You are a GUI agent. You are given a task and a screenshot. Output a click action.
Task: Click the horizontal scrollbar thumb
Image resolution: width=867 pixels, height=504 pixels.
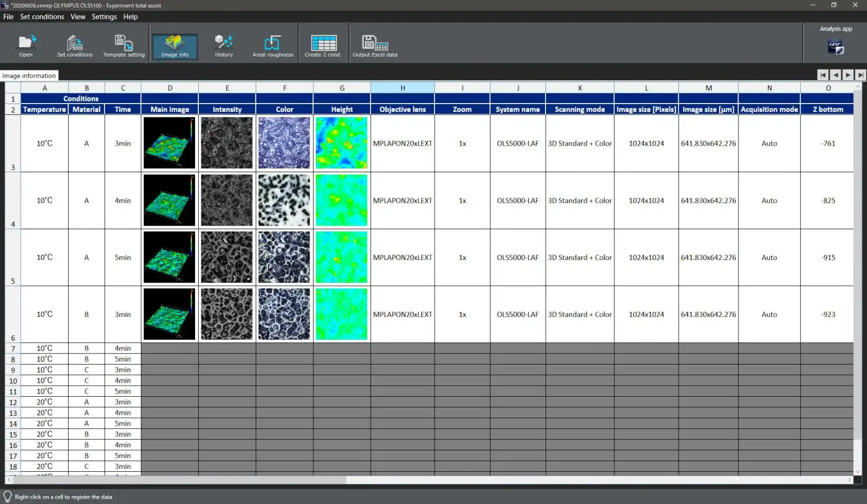pyautogui.click(x=180, y=480)
